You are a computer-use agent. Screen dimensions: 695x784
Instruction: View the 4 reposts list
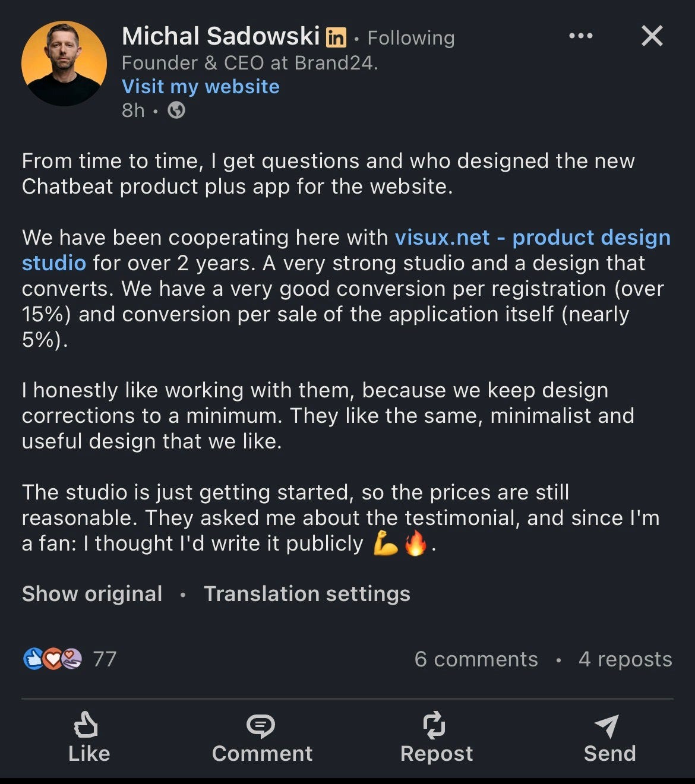click(x=625, y=659)
